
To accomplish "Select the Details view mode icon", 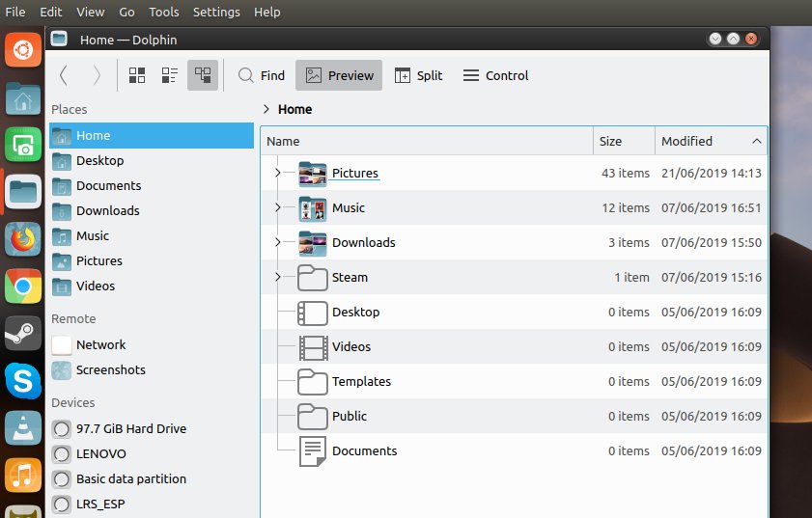I will click(203, 75).
